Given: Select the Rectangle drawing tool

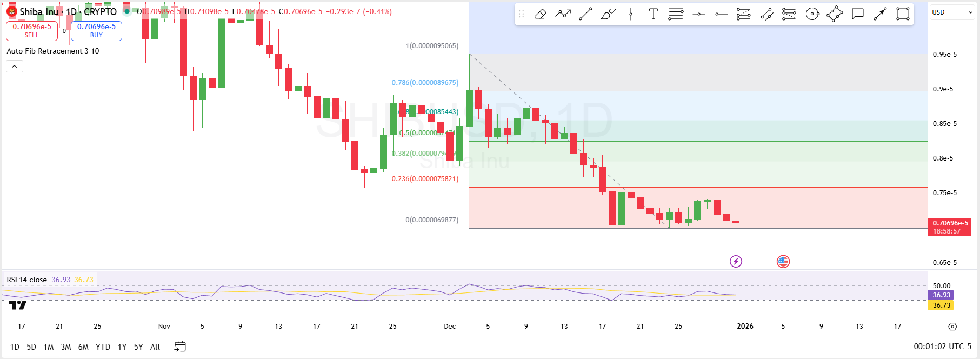Looking at the screenshot, I should [903, 14].
